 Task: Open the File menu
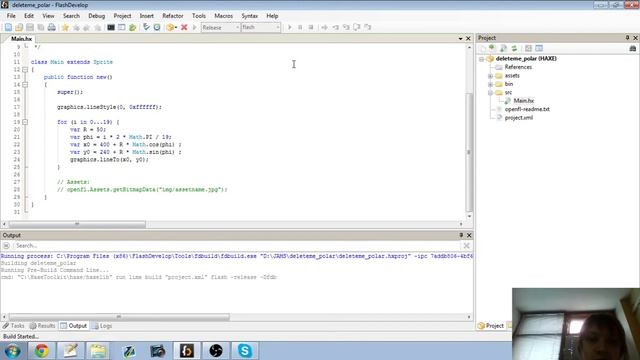[x=11, y=16]
